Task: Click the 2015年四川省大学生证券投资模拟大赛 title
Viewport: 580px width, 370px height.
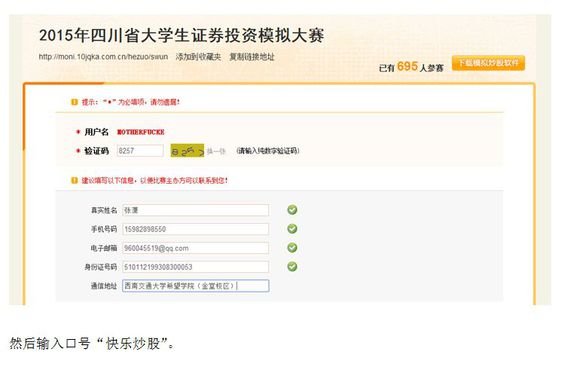Action: pos(182,36)
